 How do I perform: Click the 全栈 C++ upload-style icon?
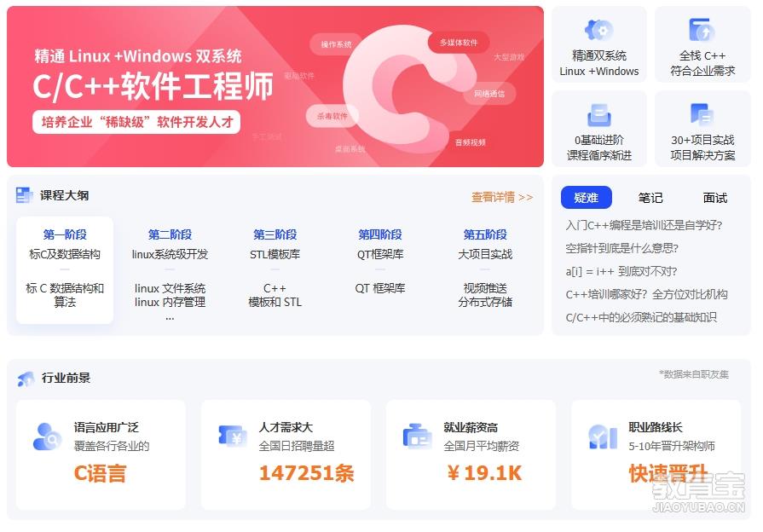(702, 30)
